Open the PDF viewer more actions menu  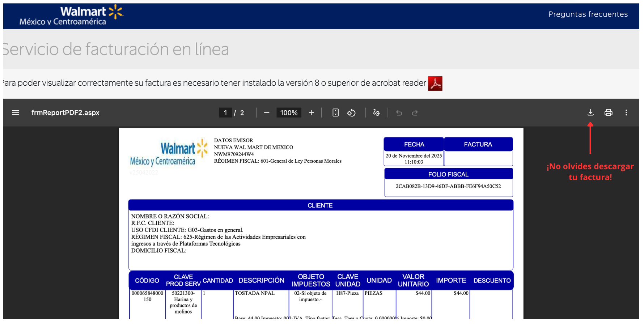pos(626,112)
